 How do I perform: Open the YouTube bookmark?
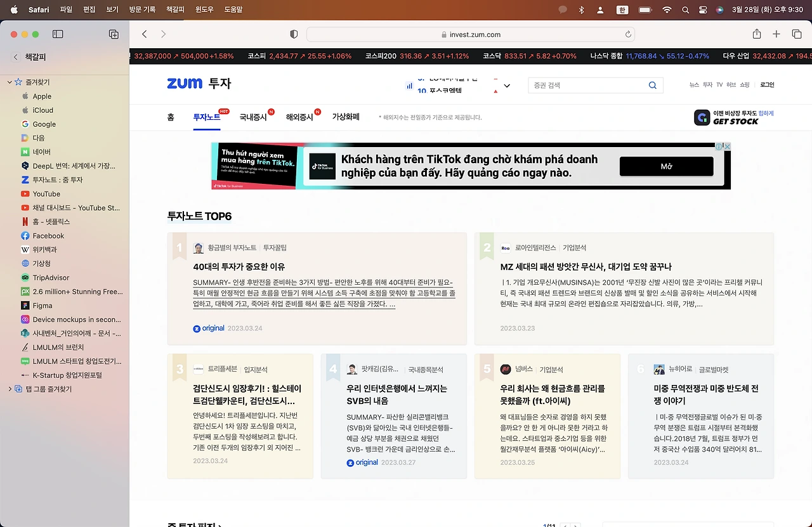pyautogui.click(x=46, y=194)
